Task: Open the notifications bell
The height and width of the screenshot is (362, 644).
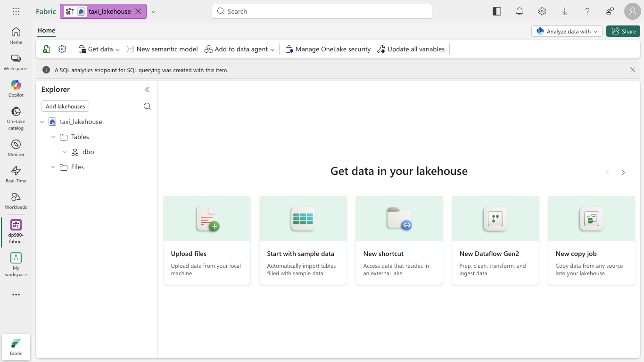Action: point(520,11)
